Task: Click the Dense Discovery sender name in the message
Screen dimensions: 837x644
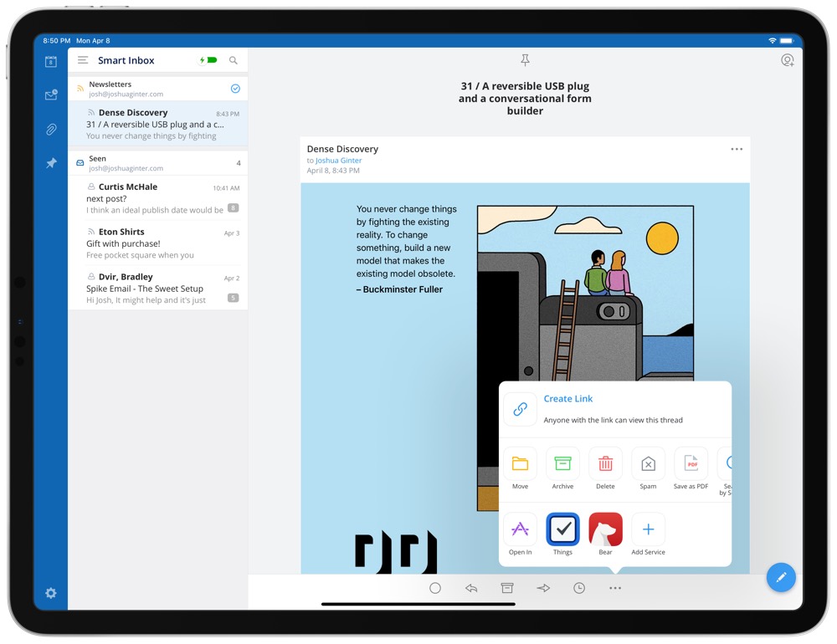Action: [342, 149]
